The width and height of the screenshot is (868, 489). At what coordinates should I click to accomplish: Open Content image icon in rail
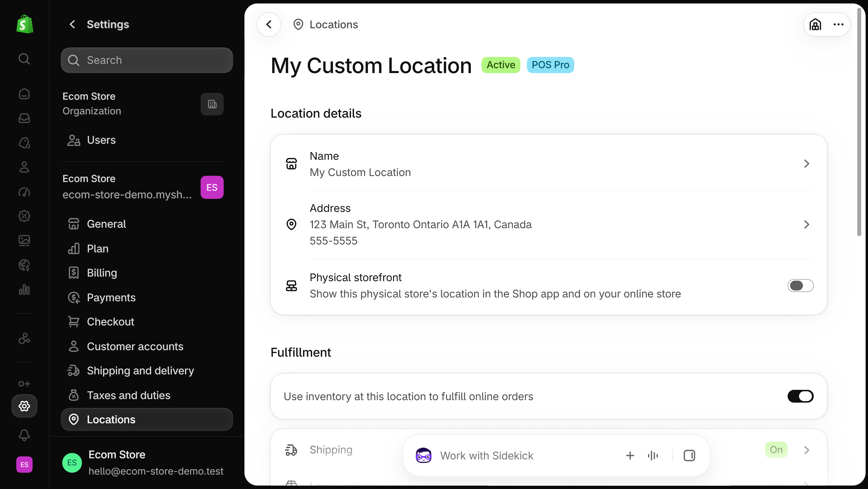point(24,241)
